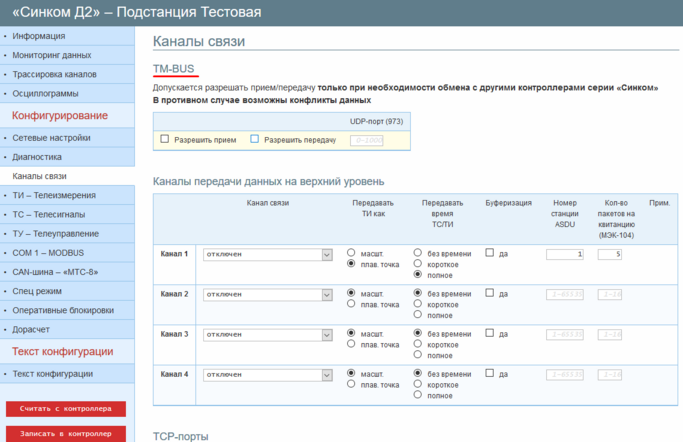Click the UDP port input field
This screenshot has height=442, width=683.
[x=367, y=140]
